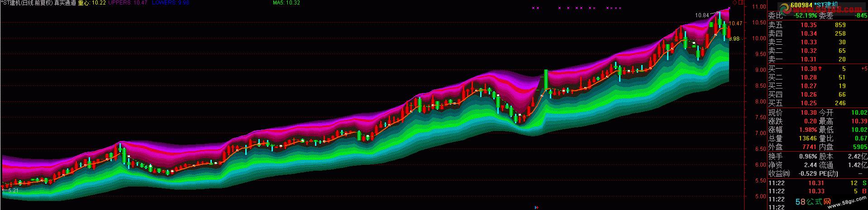This screenshot has height=210, width=868.
Task: Click the 买五 volume 246
Action: coord(840,103)
